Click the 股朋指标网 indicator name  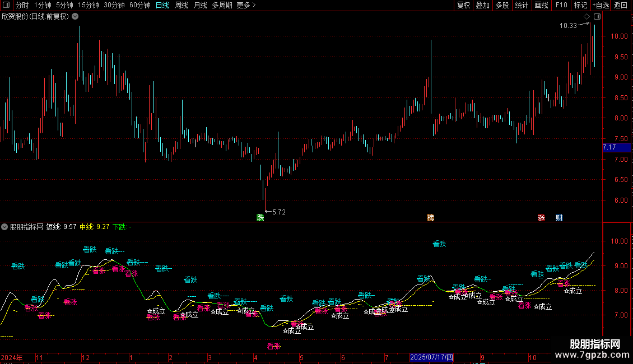27,227
